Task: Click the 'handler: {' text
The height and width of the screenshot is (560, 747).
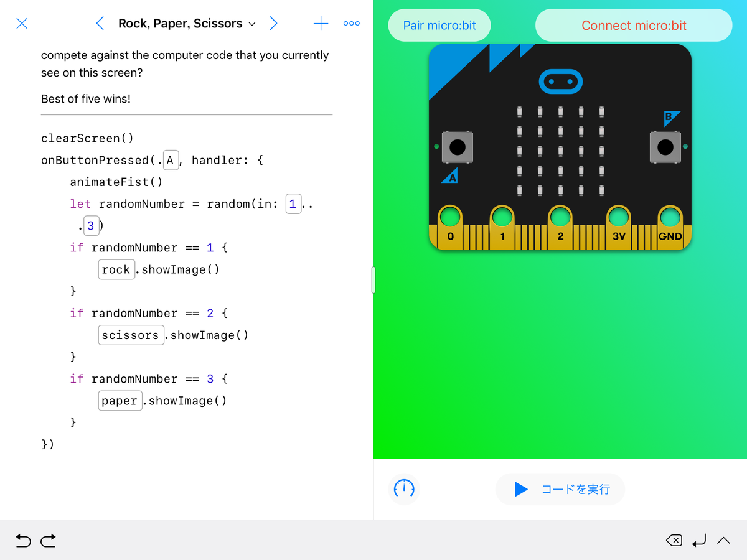Action: tap(228, 160)
